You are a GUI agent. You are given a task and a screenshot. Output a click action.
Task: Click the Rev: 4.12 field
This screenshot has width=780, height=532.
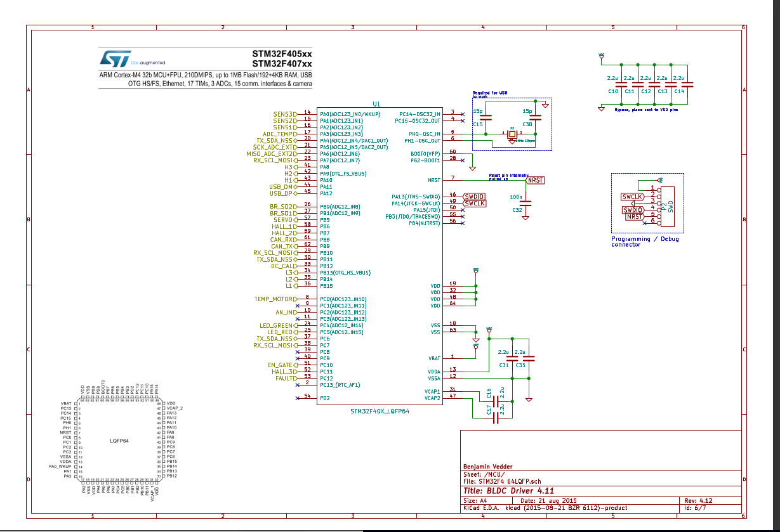[699, 500]
